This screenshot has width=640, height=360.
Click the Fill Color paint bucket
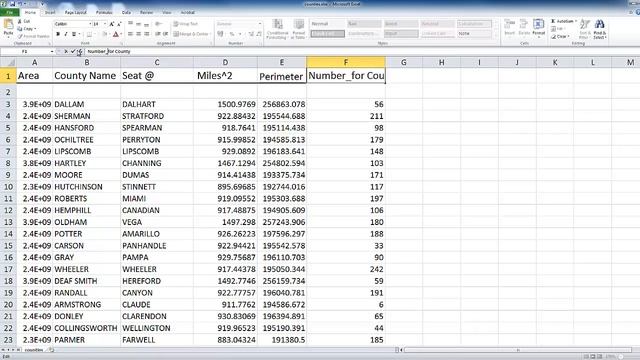tap(104, 34)
